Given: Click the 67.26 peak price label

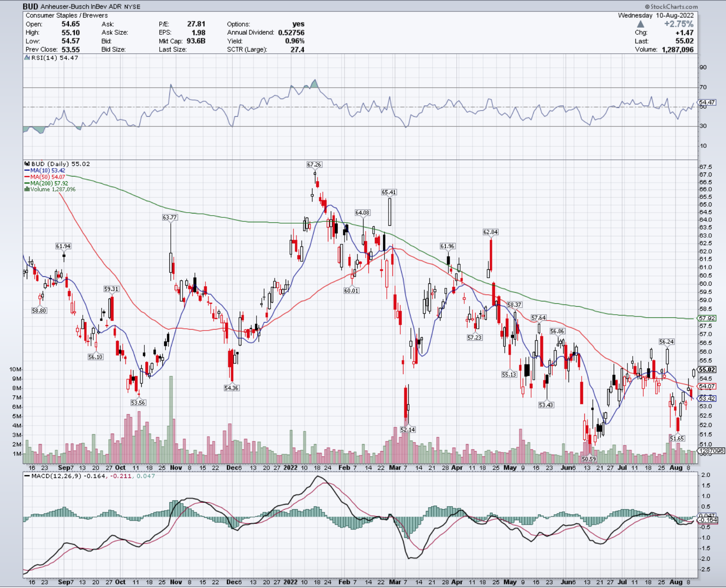Looking at the screenshot, I should 314,165.
